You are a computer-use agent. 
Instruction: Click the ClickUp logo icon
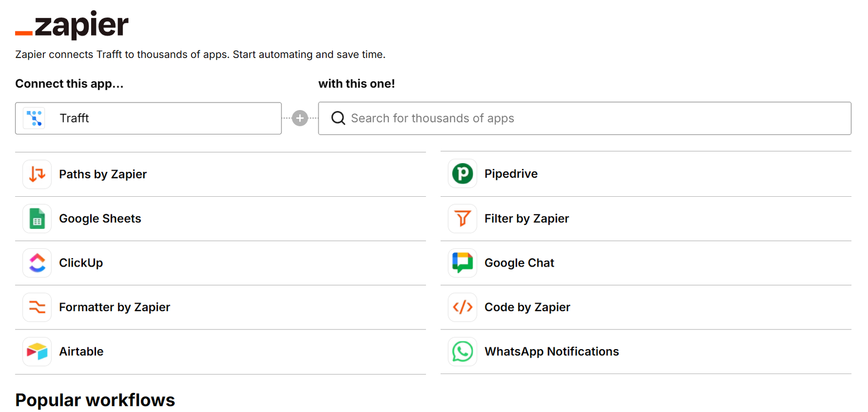click(x=37, y=263)
